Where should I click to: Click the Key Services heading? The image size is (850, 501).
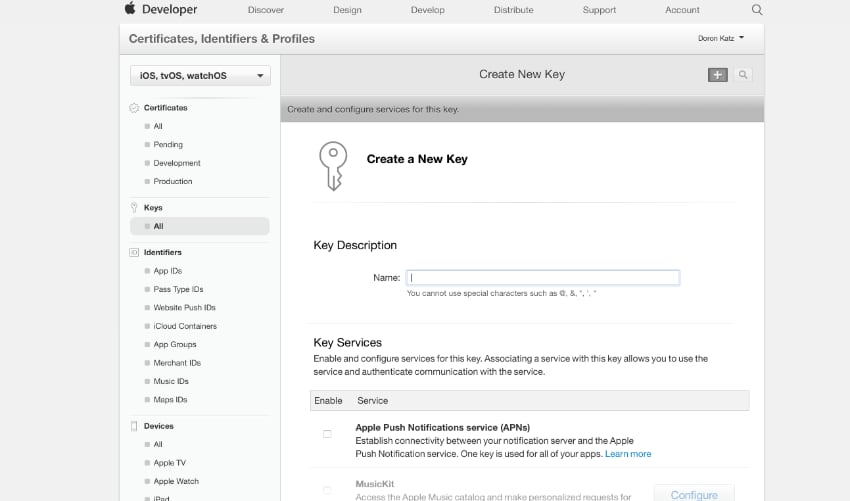tap(347, 343)
